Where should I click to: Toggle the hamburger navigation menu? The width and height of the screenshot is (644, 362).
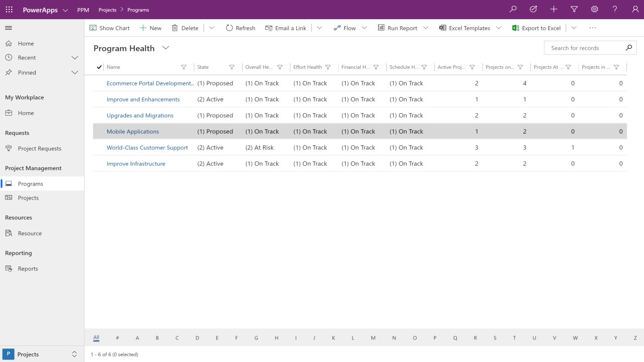(9, 28)
